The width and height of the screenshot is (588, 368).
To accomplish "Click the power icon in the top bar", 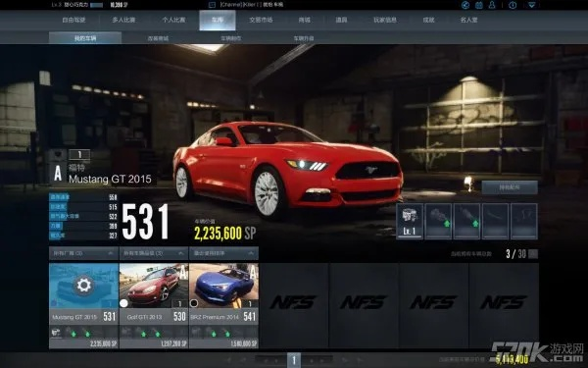I will [x=513, y=5].
